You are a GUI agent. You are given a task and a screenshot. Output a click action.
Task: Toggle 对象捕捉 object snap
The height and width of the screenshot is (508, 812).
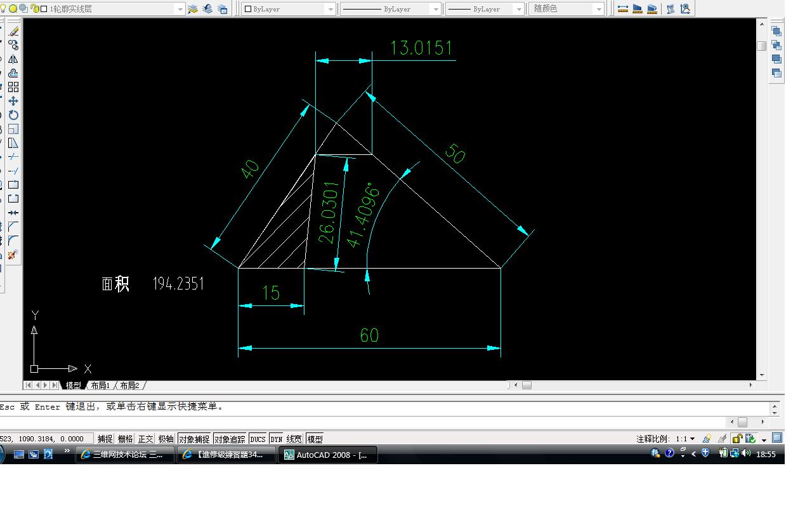point(194,439)
